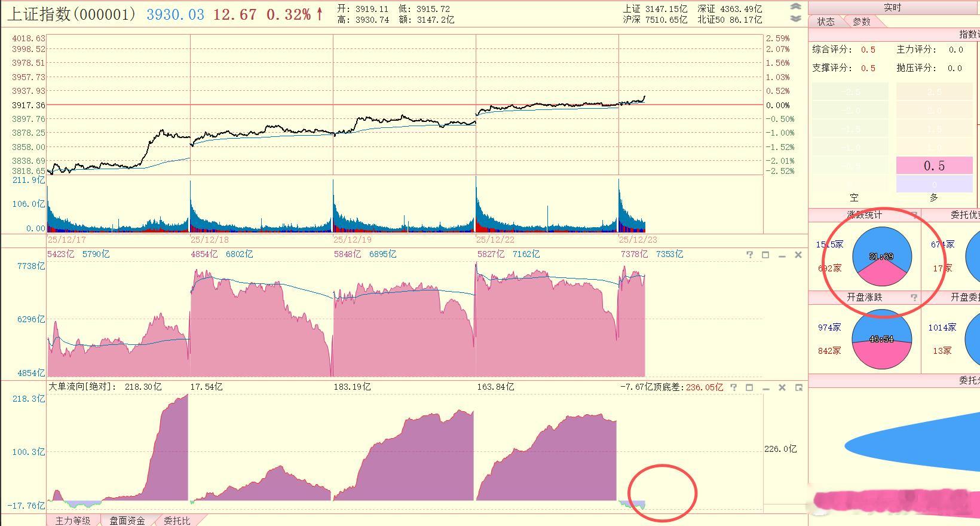Image resolution: width=980 pixels, height=526 pixels.
Task: Open the 委托比 bottom tab
Action: [x=176, y=521]
